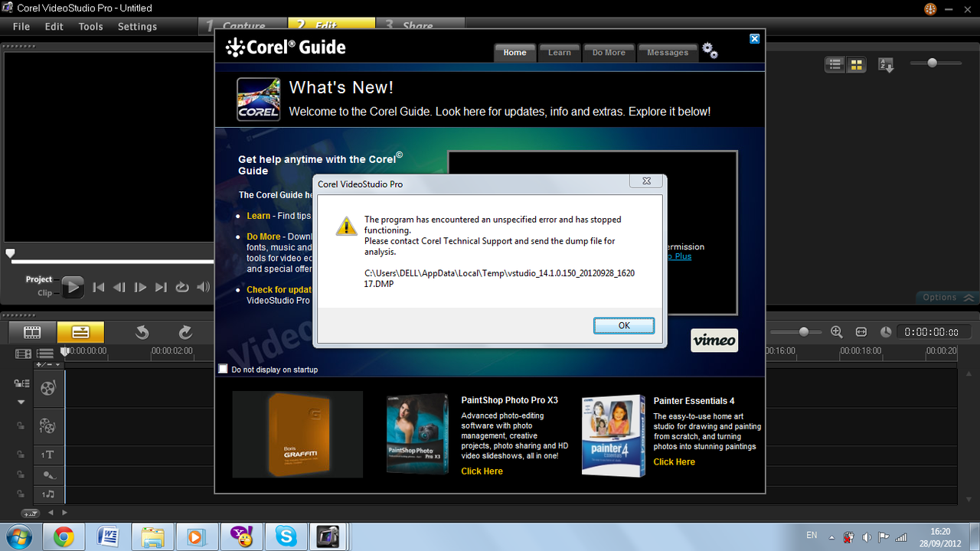Screen dimensions: 980x551
Task: Play the preview with the Play button
Action: 73,287
